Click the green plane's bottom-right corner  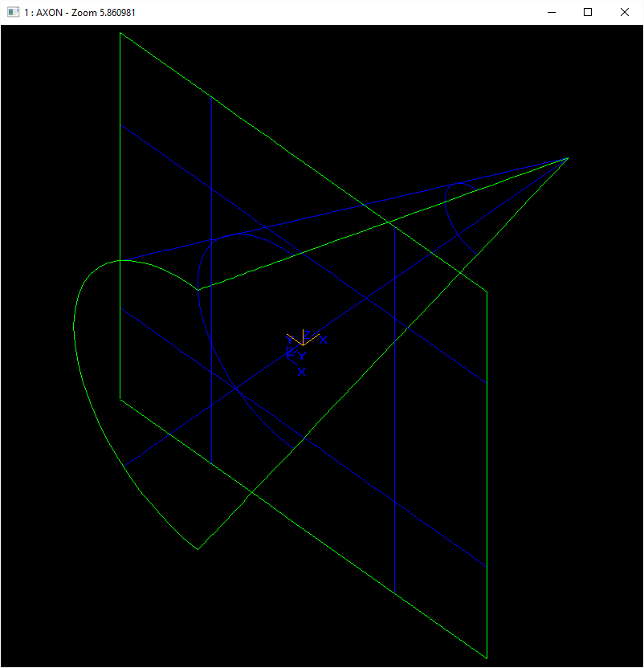tap(487, 658)
